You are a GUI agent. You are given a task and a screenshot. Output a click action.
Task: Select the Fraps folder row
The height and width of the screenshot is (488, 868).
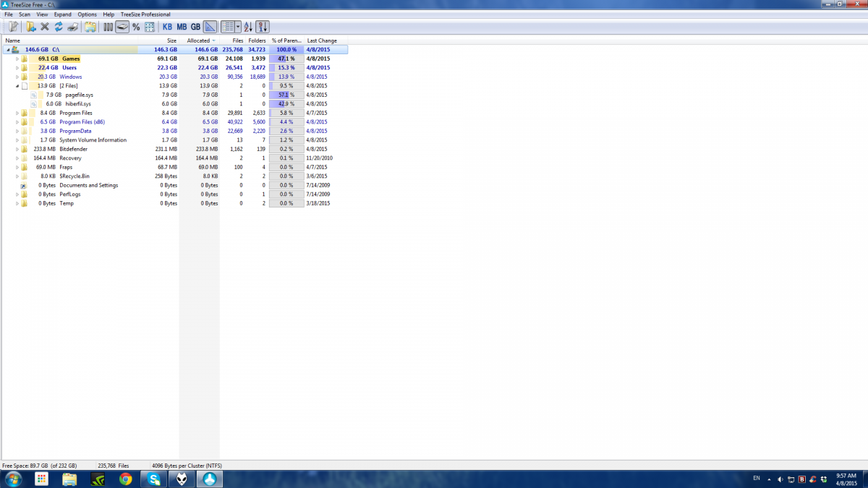(174, 167)
